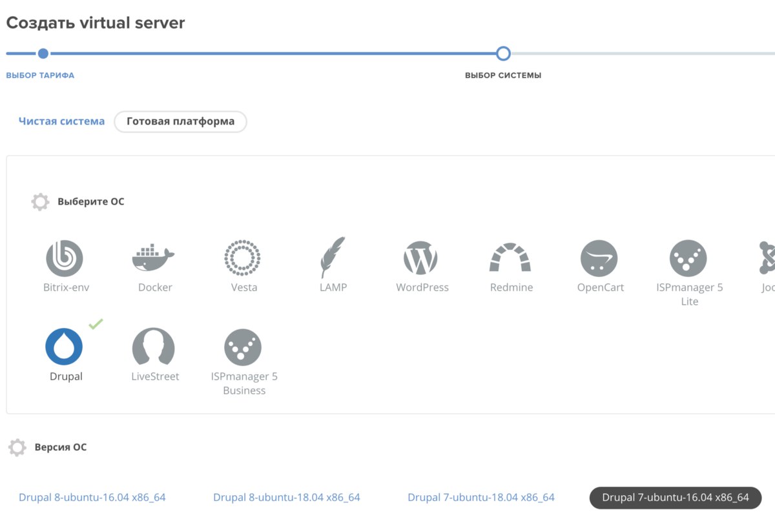Click the Docker text label

(155, 287)
